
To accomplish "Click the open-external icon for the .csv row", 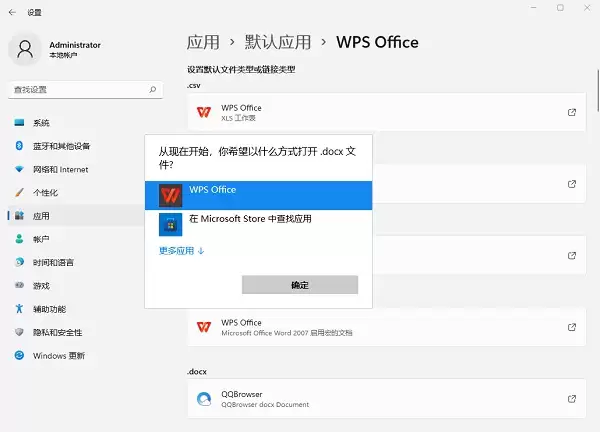I will [572, 112].
